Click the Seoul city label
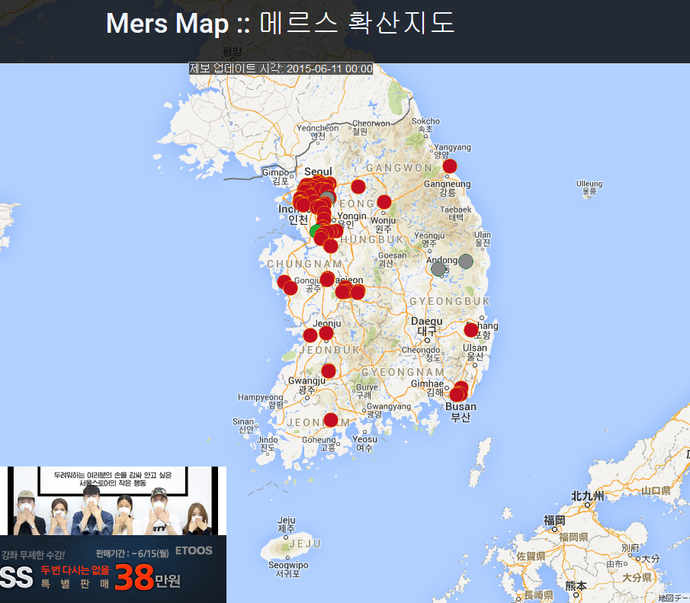Image resolution: width=690 pixels, height=603 pixels. (x=318, y=171)
